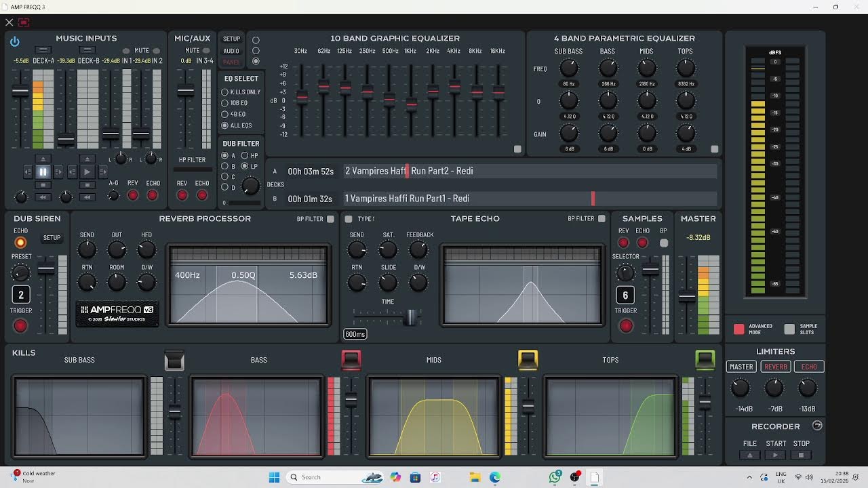
Task: Stop Deck A with square stop button
Action: (x=43, y=185)
